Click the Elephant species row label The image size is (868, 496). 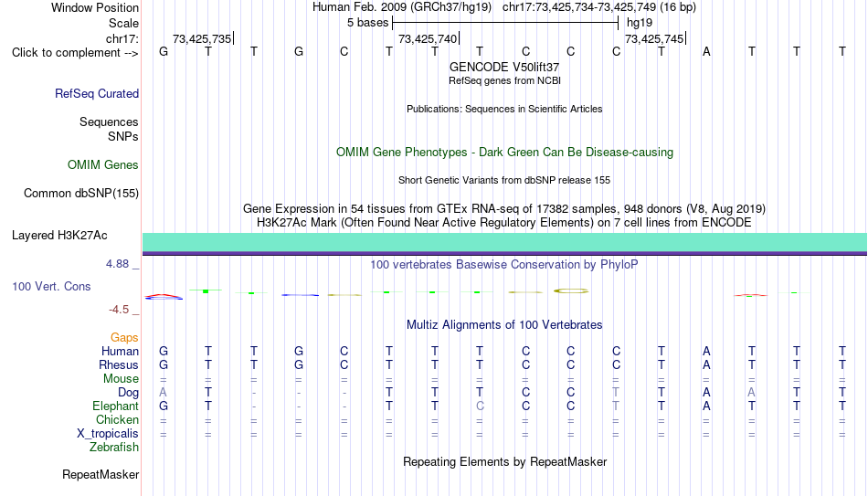pyautogui.click(x=115, y=406)
